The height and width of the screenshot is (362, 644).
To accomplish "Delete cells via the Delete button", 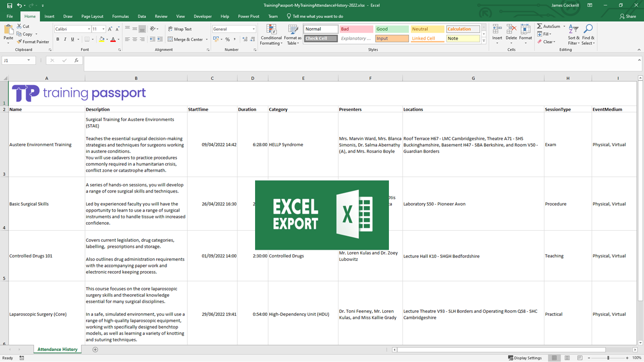I will [511, 33].
